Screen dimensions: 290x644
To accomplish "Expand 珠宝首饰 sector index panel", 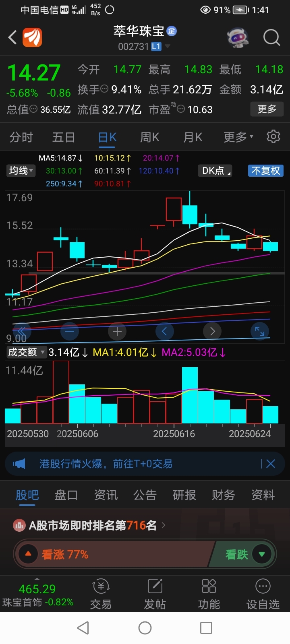I will click(37, 595).
